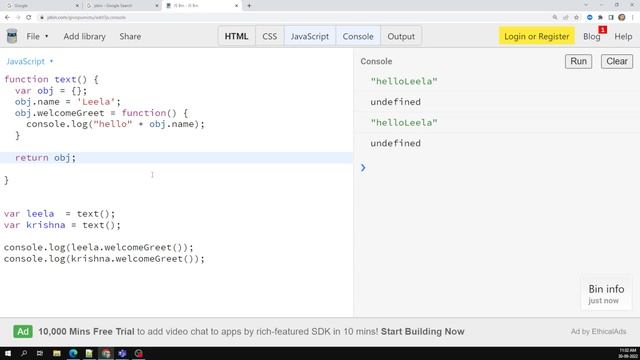Go back in browser

(x=7, y=18)
